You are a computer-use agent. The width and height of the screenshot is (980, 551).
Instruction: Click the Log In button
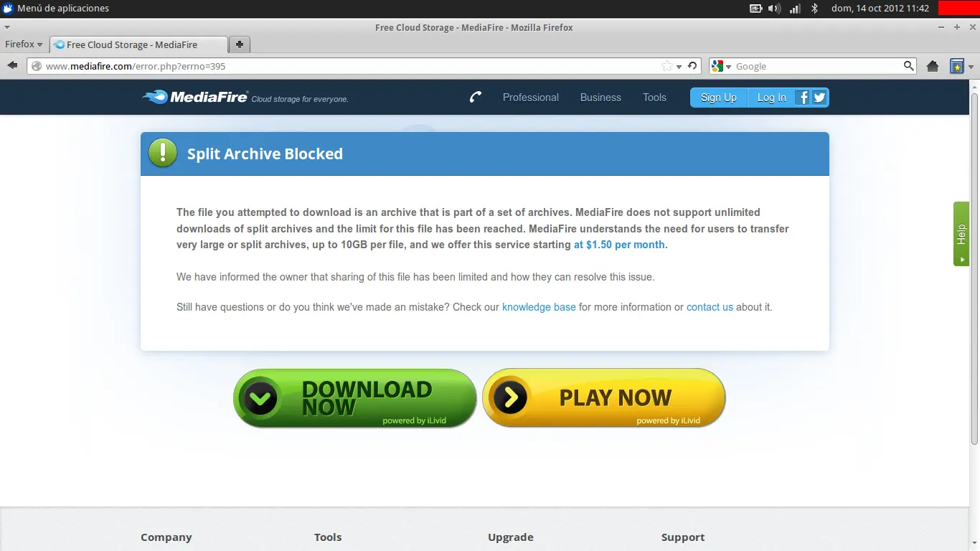772,98
